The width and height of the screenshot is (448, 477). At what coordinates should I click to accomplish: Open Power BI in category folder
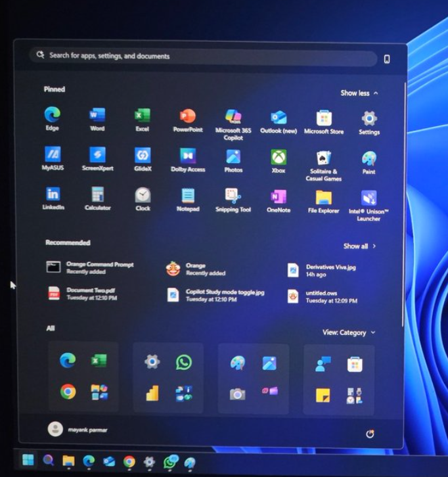(152, 393)
